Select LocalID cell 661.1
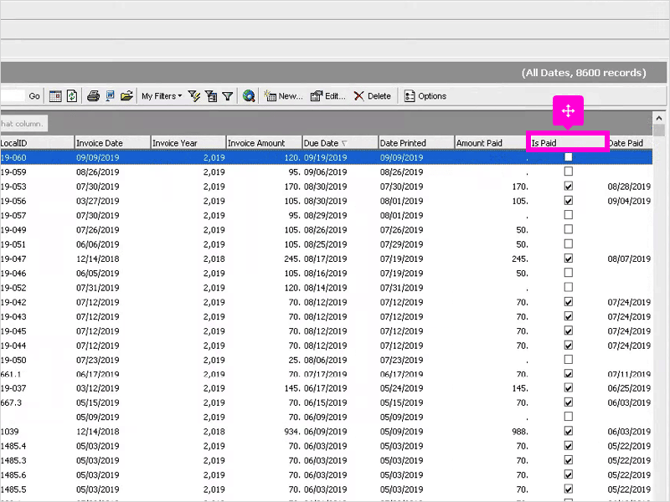The height and width of the screenshot is (502, 670). [11, 374]
